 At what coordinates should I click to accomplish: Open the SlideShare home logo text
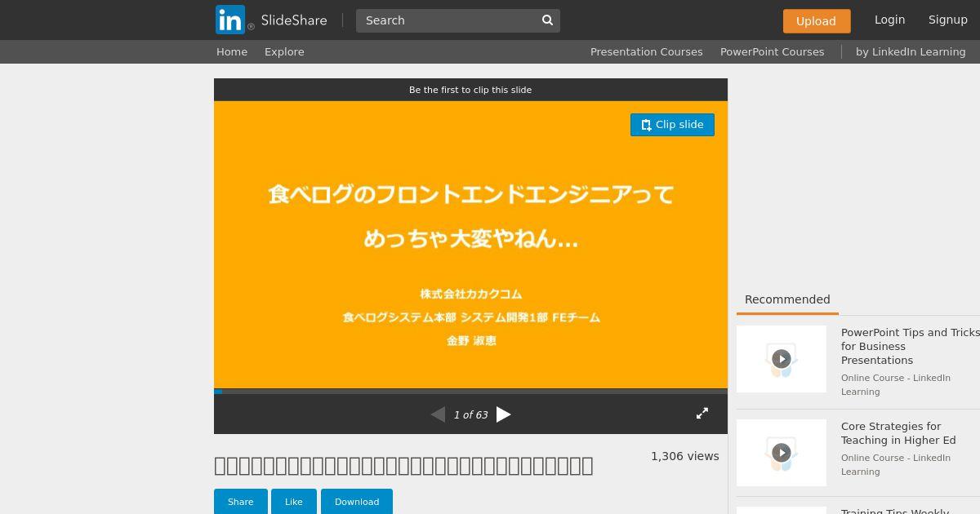[x=294, y=20]
